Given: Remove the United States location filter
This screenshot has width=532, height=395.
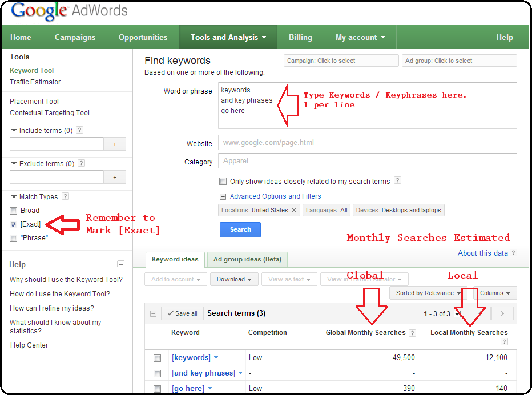Looking at the screenshot, I should pyautogui.click(x=294, y=210).
